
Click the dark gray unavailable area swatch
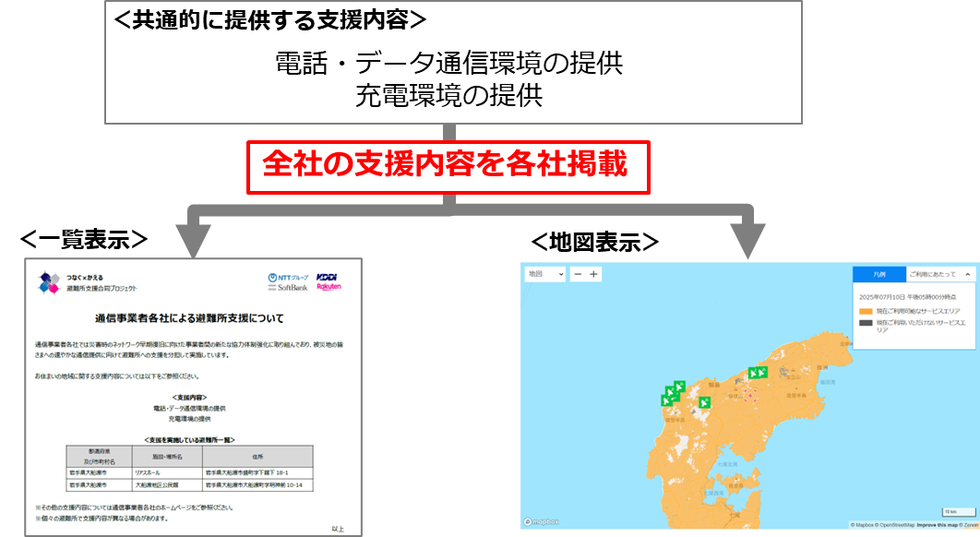click(865, 324)
